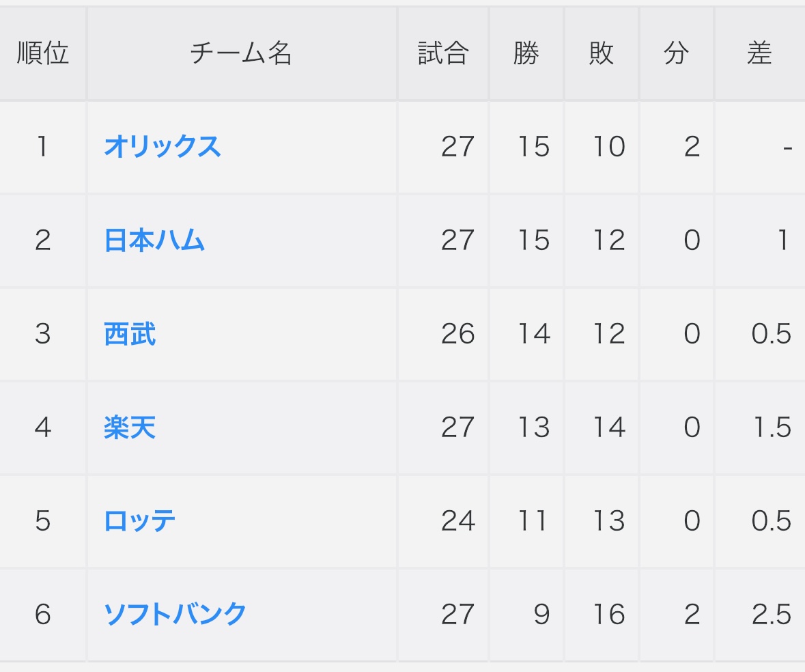Click the 敗 column header
Image resolution: width=805 pixels, height=672 pixels.
click(601, 53)
